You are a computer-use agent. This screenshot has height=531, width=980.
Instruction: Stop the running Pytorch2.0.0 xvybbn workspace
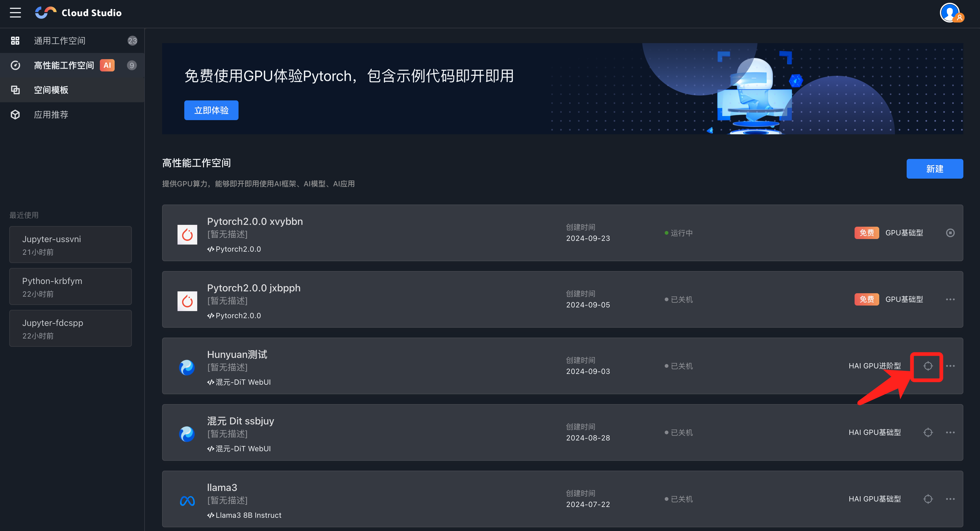[950, 233]
